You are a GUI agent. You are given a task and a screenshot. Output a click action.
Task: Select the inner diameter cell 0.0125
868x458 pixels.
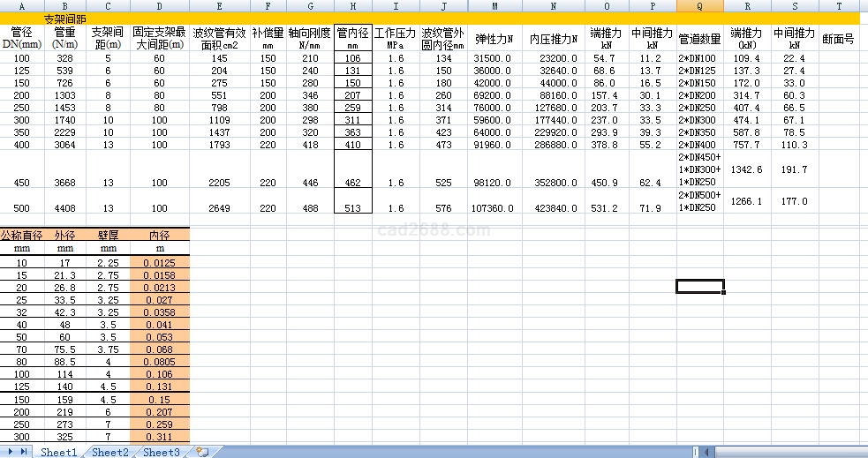pyautogui.click(x=159, y=263)
